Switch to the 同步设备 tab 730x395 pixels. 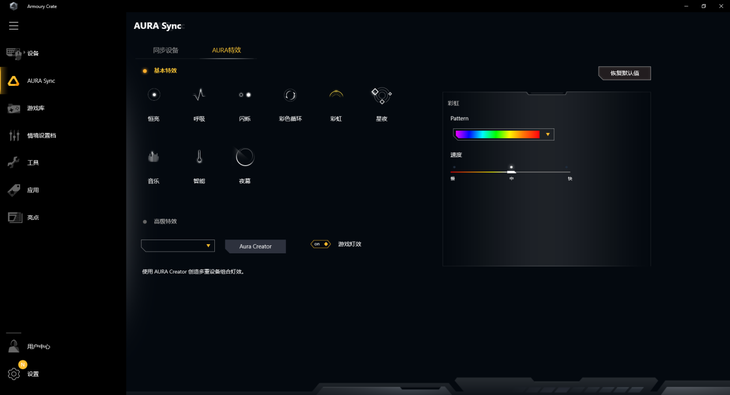tap(165, 50)
